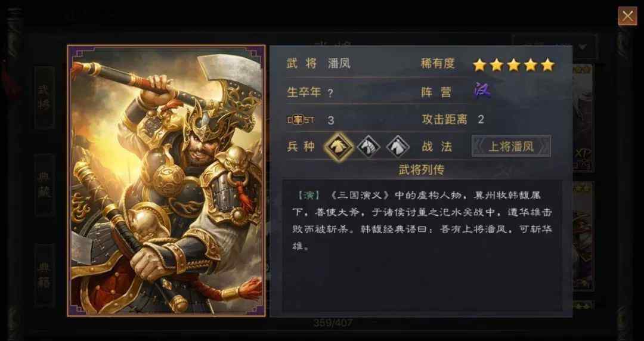Click the fifth gold rarity star
Image resolution: width=644 pixels, height=341 pixels.
(x=547, y=65)
